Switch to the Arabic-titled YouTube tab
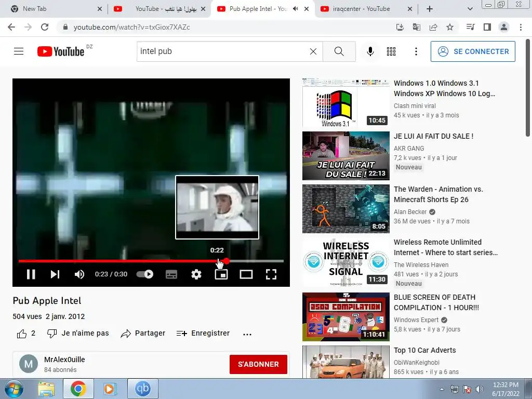The height and width of the screenshot is (399, 532). tap(160, 9)
